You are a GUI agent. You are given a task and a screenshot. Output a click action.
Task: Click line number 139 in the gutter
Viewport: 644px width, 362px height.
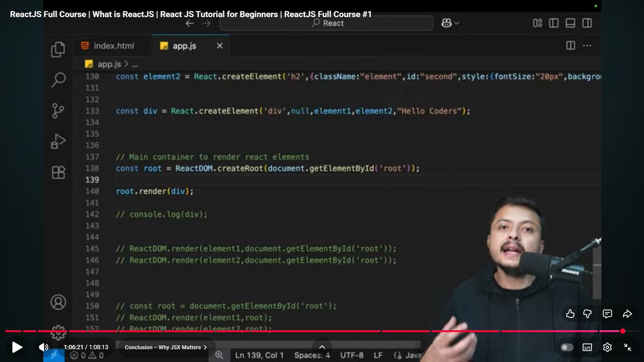pyautogui.click(x=92, y=180)
